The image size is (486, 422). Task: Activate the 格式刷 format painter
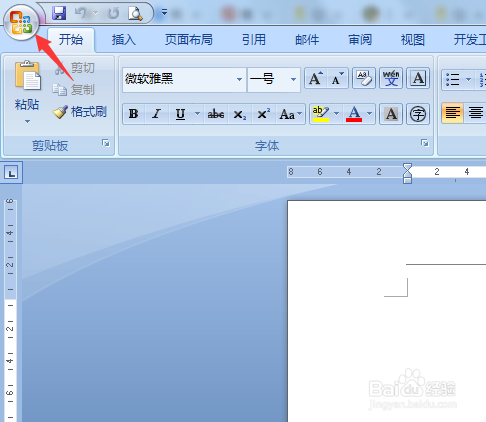point(80,112)
